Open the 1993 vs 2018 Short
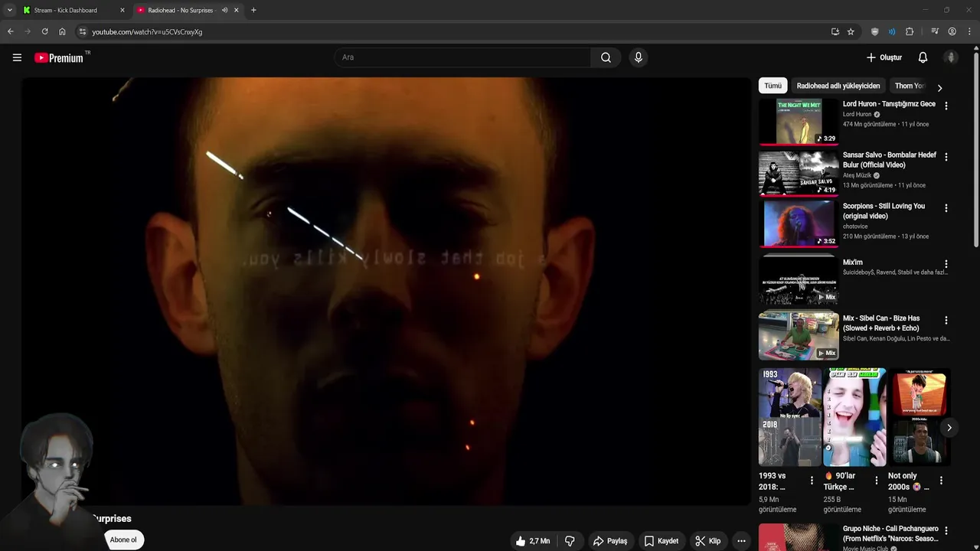 [790, 417]
